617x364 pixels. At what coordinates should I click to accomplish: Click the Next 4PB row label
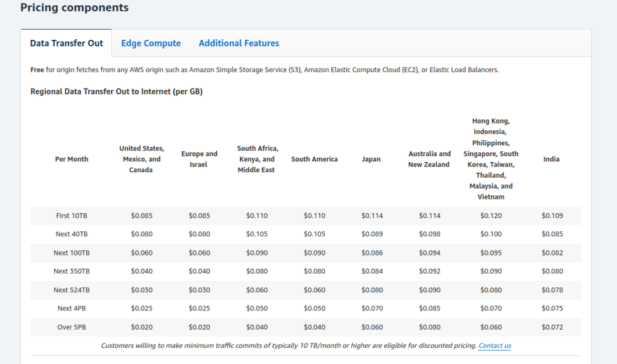click(72, 308)
